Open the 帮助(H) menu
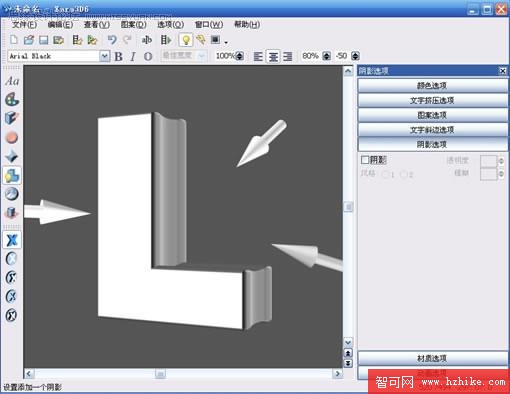510x394 pixels. point(247,24)
